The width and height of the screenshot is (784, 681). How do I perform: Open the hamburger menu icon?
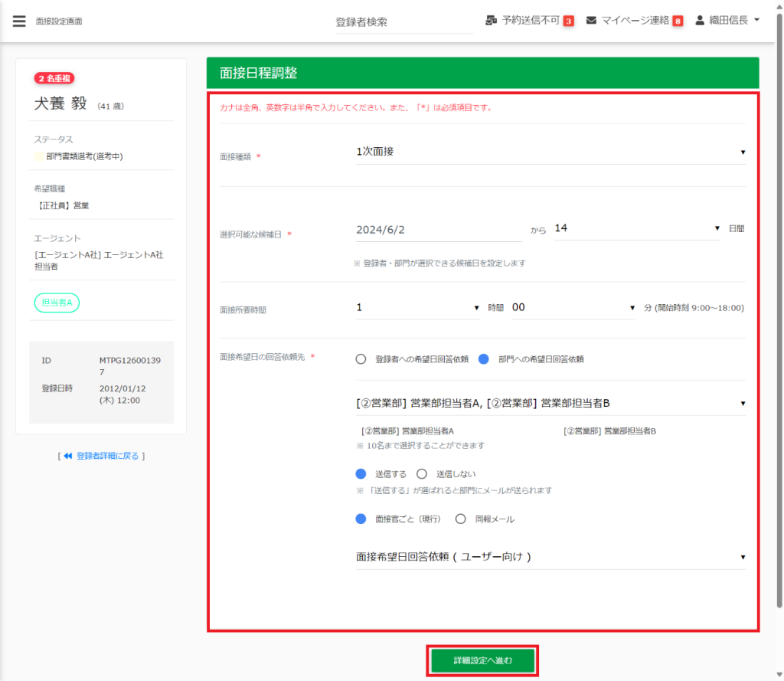point(19,21)
